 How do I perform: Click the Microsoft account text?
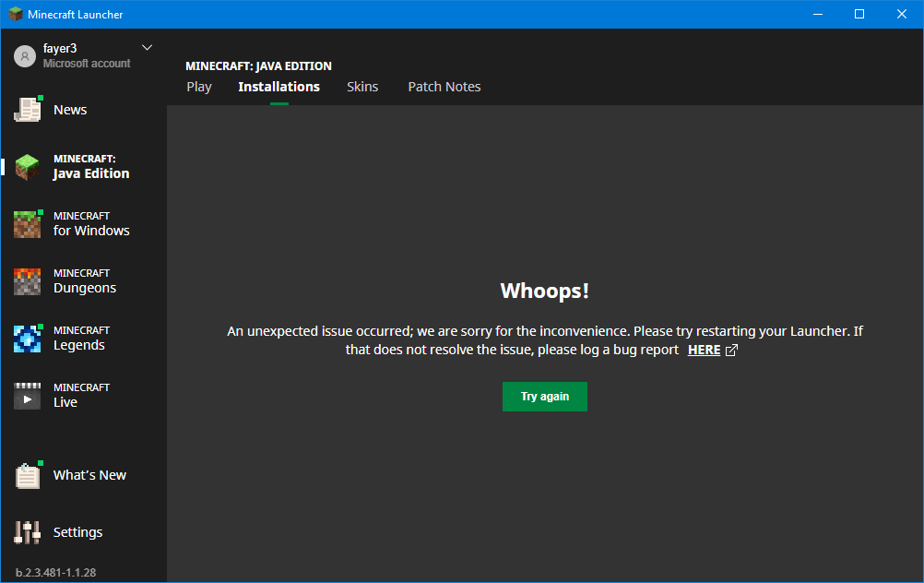click(87, 64)
